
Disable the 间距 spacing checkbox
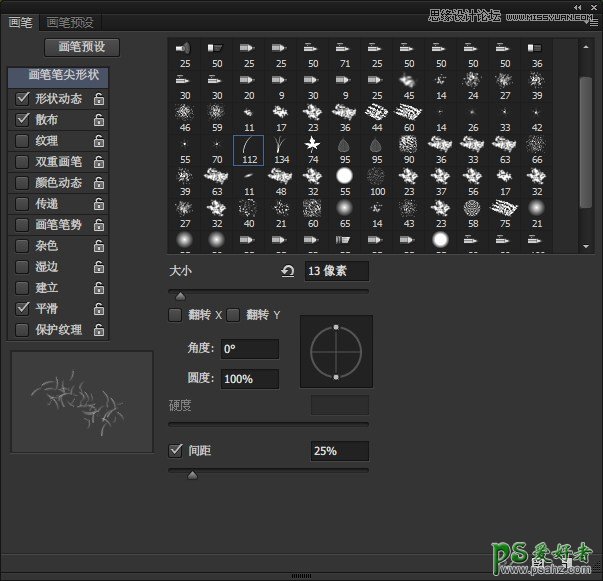pos(175,451)
